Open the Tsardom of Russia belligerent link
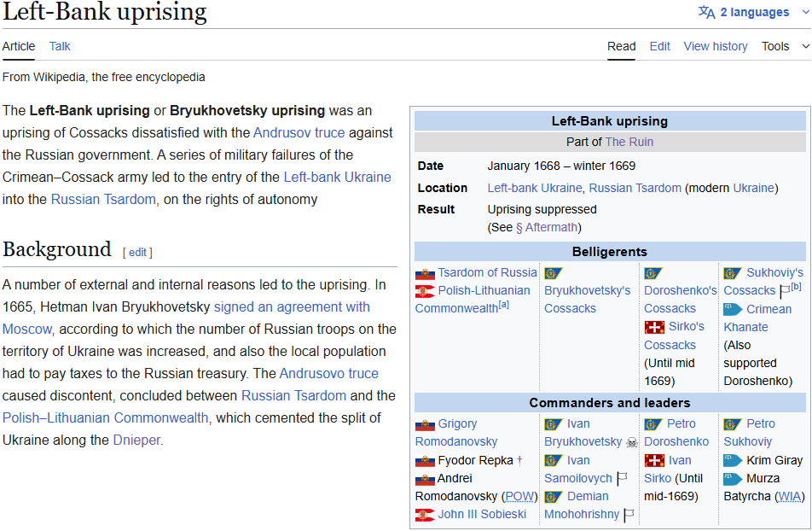Image resolution: width=812 pixels, height=531 pixels. point(487,273)
